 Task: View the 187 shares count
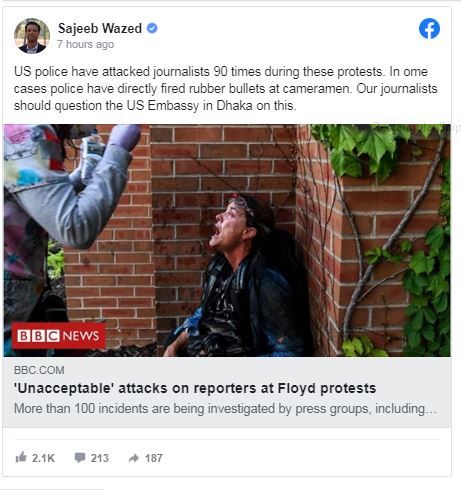pyautogui.click(x=154, y=458)
